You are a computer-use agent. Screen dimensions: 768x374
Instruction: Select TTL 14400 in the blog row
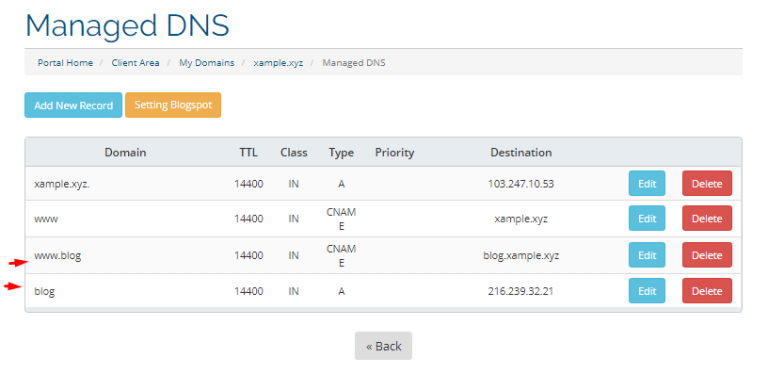tap(248, 291)
